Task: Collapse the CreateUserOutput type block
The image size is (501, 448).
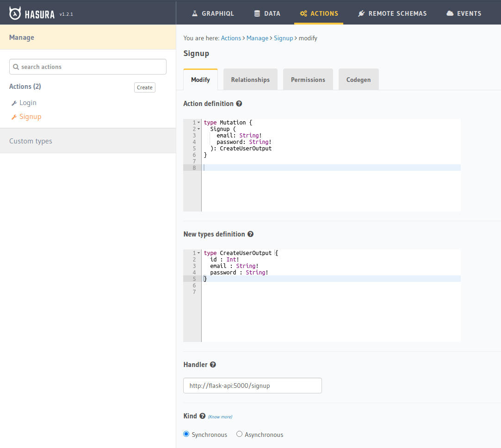Action: tap(198, 252)
